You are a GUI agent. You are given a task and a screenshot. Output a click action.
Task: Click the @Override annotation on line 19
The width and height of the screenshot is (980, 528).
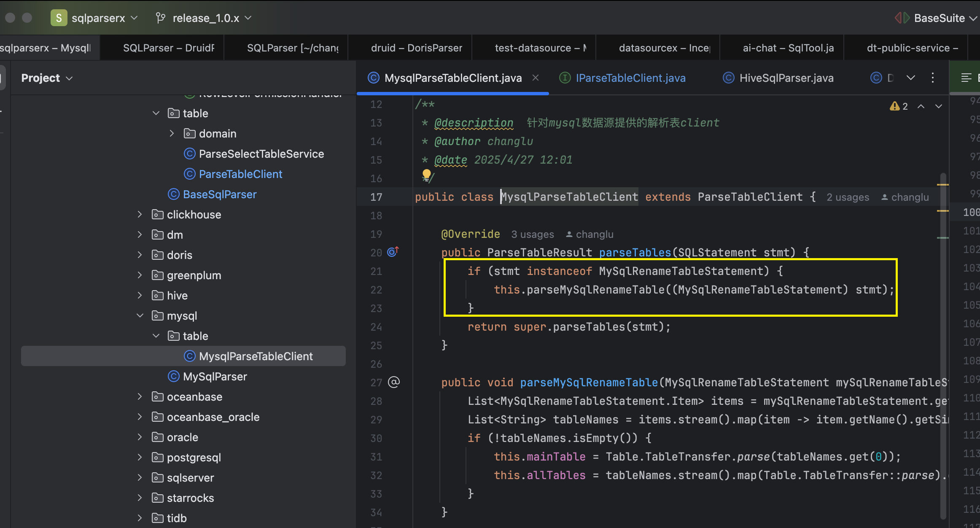tap(471, 234)
